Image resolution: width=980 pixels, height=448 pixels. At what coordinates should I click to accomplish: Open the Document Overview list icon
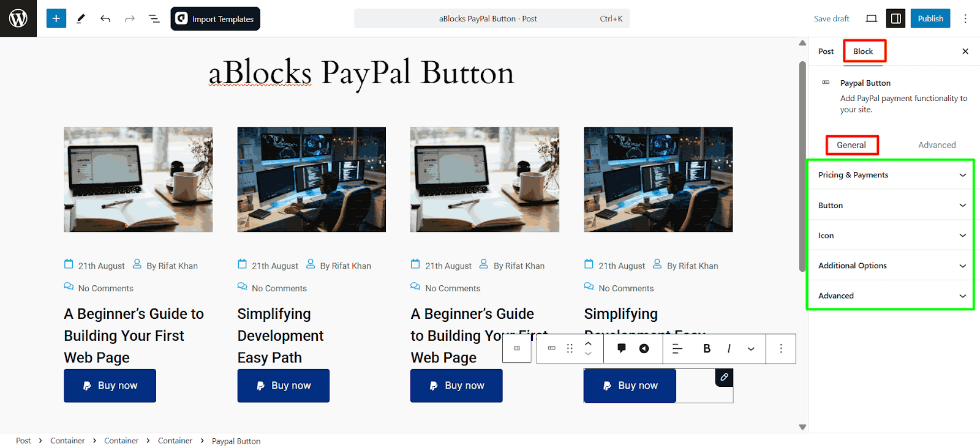[x=154, y=18]
